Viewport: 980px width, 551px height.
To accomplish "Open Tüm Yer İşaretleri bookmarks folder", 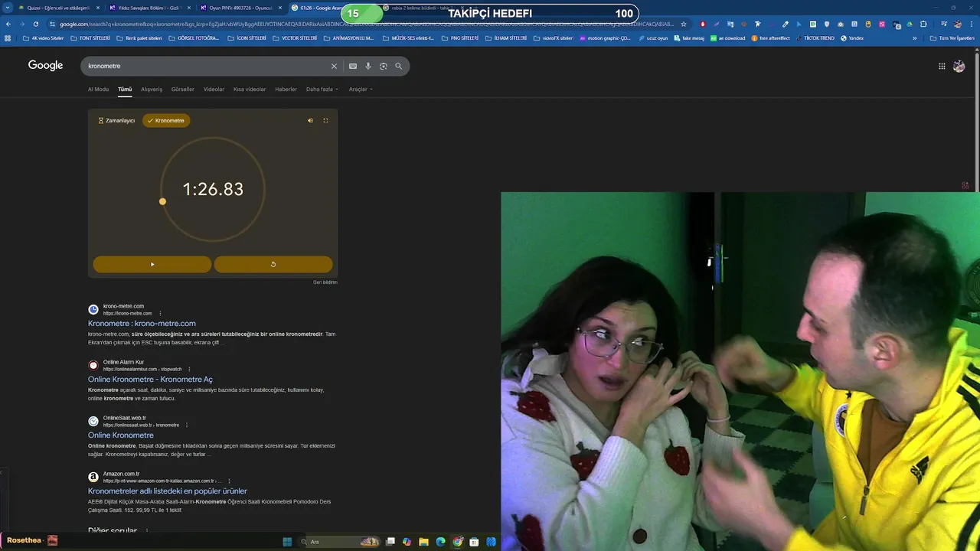I will coord(952,37).
